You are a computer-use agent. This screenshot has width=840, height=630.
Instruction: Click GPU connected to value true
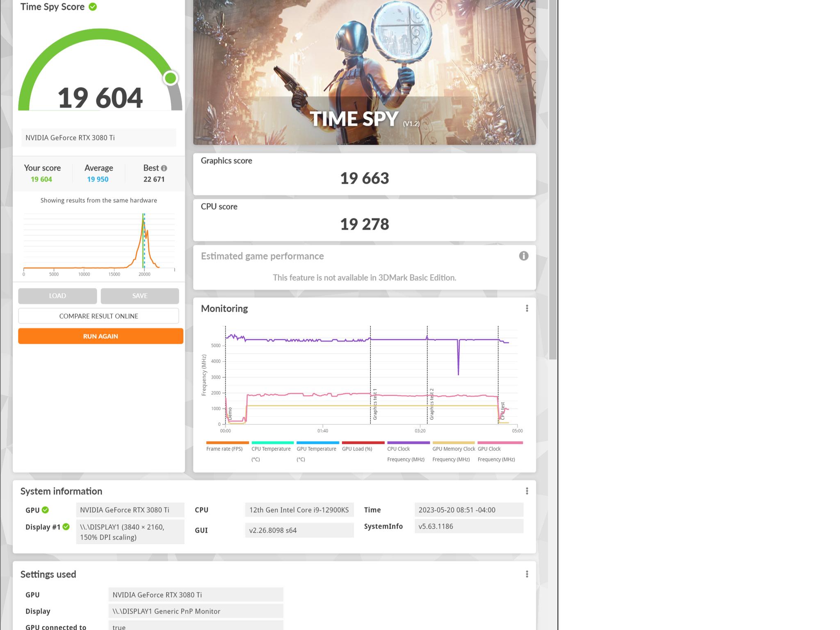point(196,626)
